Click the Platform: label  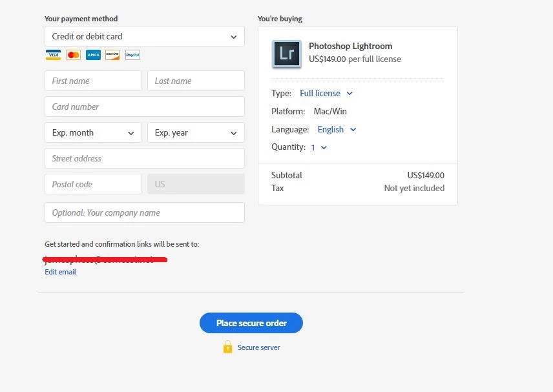pos(288,111)
